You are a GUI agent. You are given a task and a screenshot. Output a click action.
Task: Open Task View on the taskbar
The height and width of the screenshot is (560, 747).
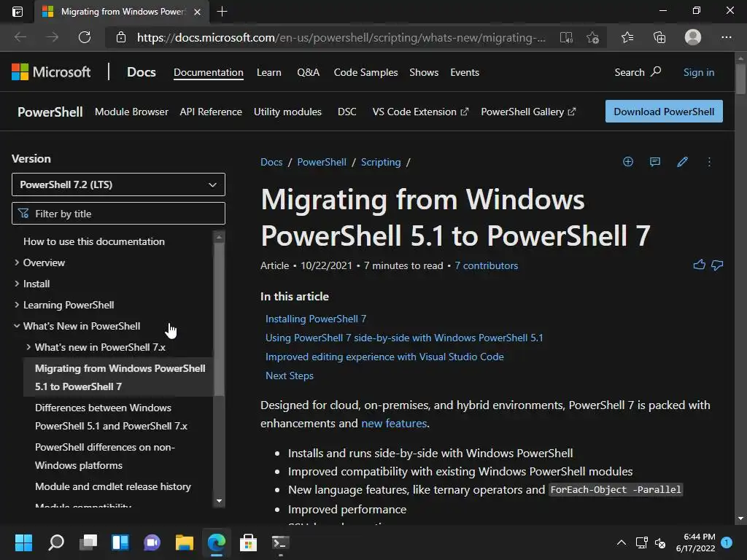(x=88, y=542)
